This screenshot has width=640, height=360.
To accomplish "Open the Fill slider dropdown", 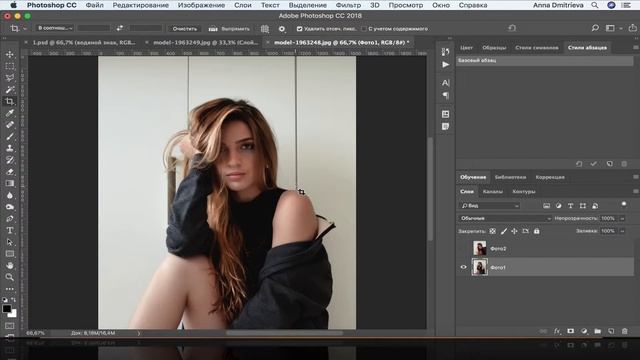I will 622,231.
